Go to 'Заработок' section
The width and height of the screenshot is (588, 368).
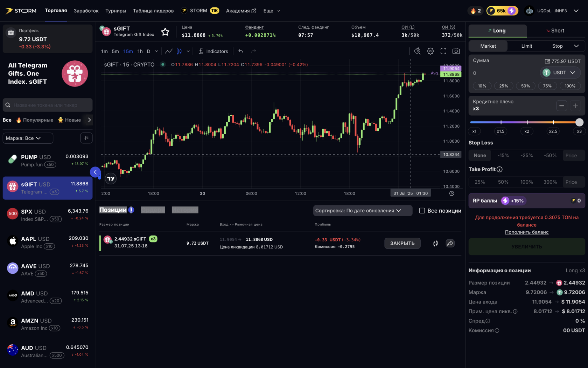[x=86, y=11]
